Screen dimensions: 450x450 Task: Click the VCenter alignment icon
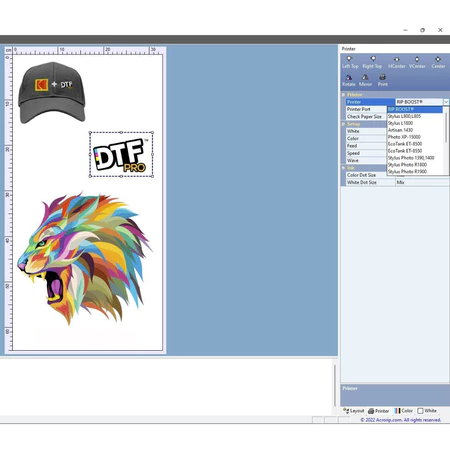(x=417, y=62)
